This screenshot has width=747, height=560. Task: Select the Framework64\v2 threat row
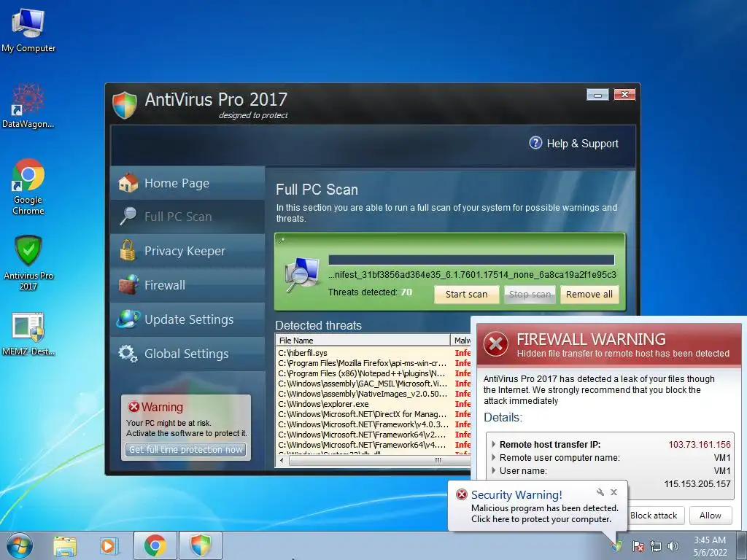(373, 435)
